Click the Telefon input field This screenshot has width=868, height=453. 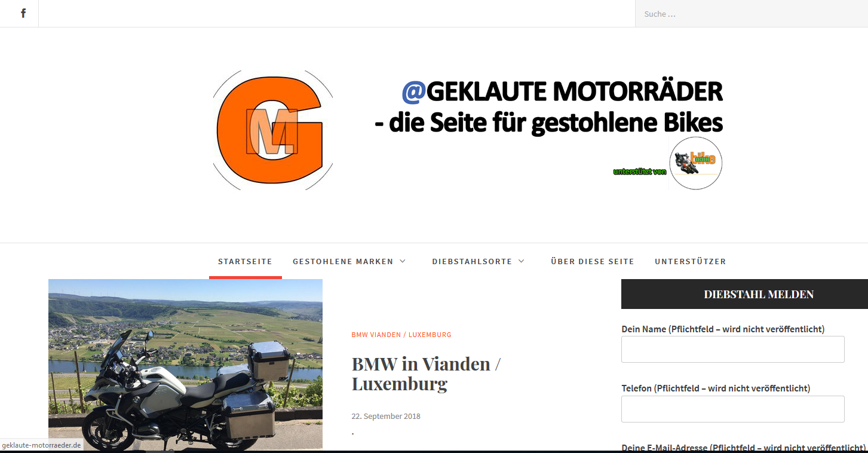733,409
